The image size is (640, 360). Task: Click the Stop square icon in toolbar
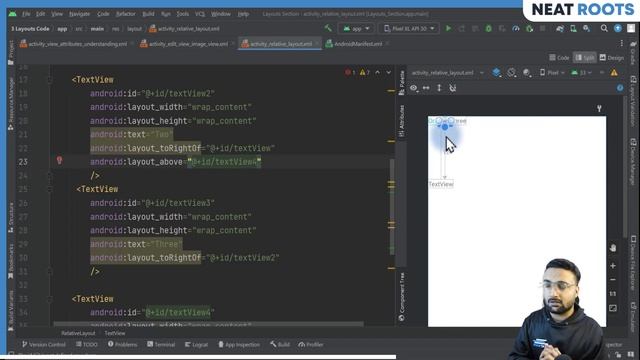(x=542, y=29)
